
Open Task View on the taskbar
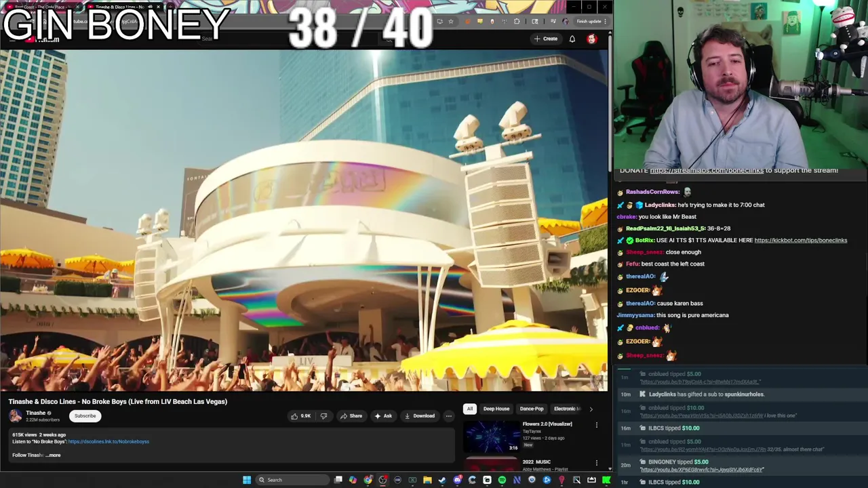click(x=338, y=480)
